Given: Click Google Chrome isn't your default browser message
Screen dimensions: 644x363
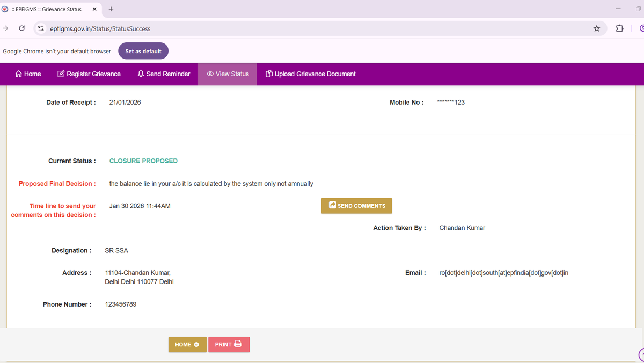Looking at the screenshot, I should point(57,52).
